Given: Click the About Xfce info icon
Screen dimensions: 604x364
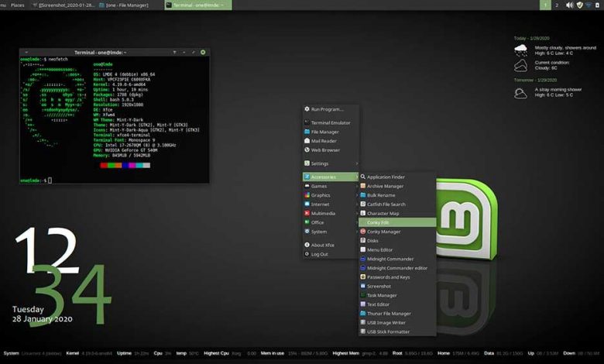Looking at the screenshot, I should pyautogui.click(x=307, y=245).
